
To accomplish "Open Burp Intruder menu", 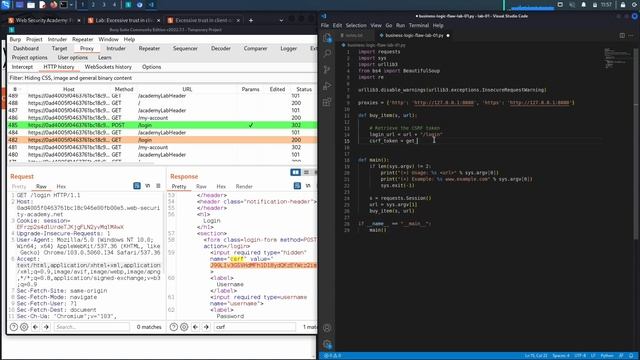I will click(x=57, y=40).
